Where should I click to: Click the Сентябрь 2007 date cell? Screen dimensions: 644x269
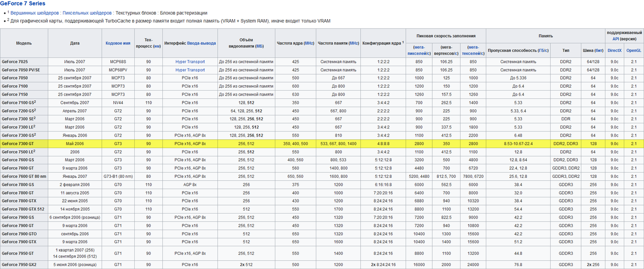pos(75,102)
